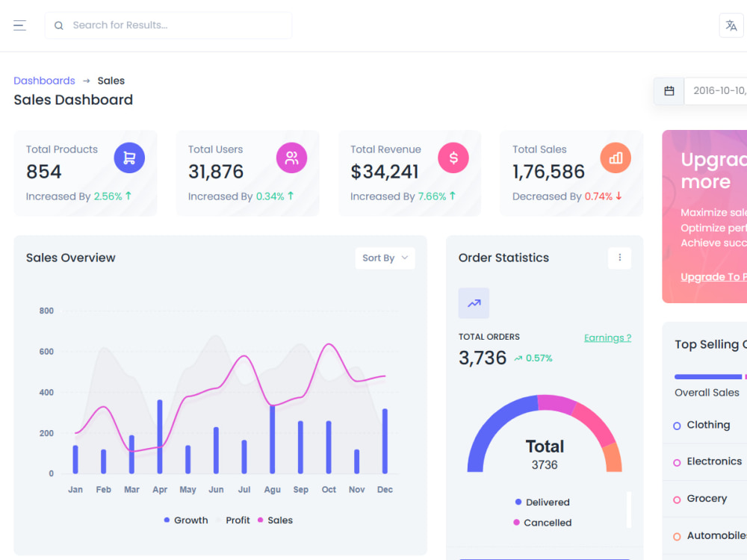This screenshot has height=560, width=747.
Task: Focus the Search for Results field
Action: click(168, 25)
